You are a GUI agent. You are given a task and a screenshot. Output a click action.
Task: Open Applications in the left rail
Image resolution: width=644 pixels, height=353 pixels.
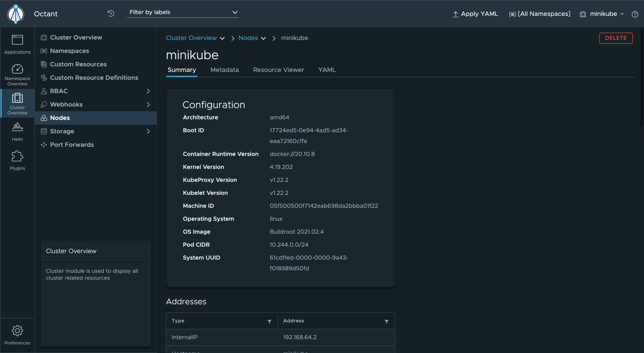17,44
